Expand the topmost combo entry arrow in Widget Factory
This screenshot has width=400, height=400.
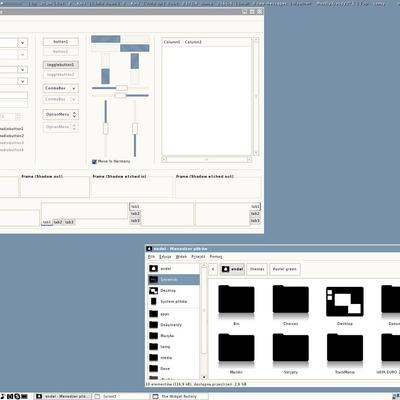tap(23, 43)
